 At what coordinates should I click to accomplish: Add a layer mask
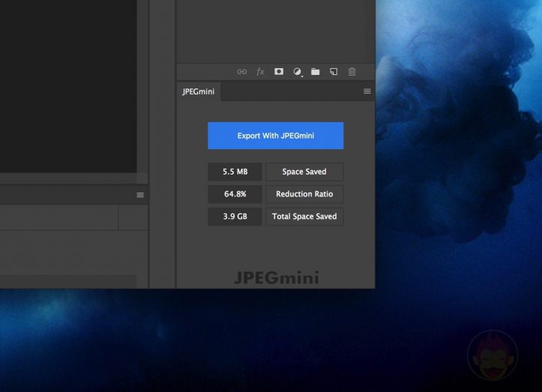tap(279, 71)
